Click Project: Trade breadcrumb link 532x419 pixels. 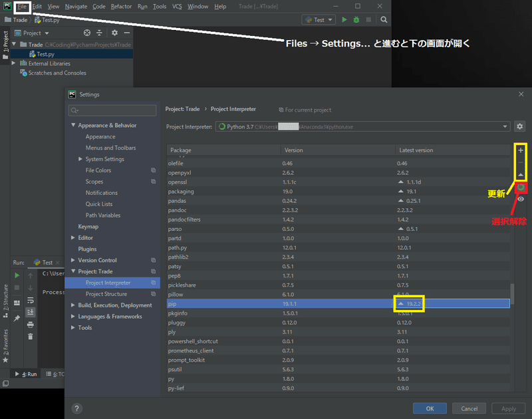(182, 109)
